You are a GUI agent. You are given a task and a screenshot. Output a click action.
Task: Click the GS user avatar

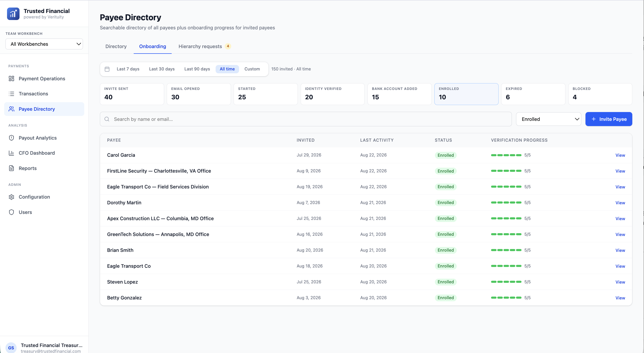point(11,348)
